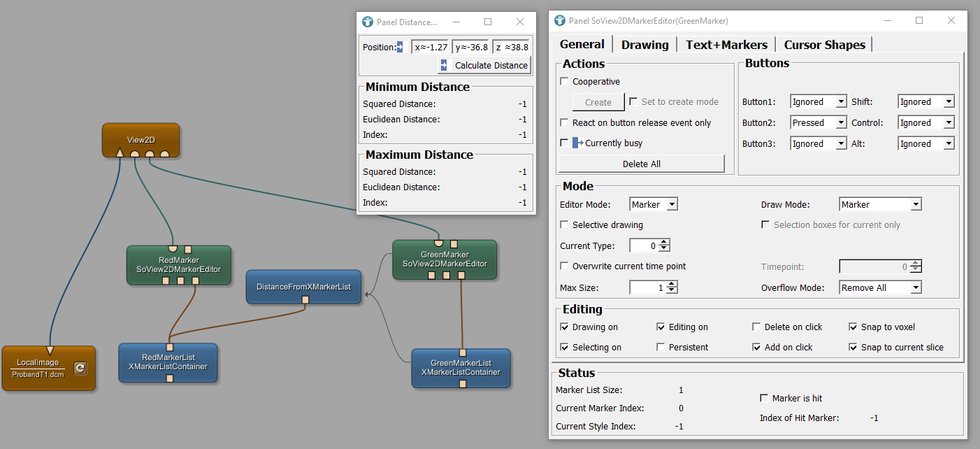Open the Editor Mode dropdown
This screenshot has width=980, height=449.
tap(653, 205)
